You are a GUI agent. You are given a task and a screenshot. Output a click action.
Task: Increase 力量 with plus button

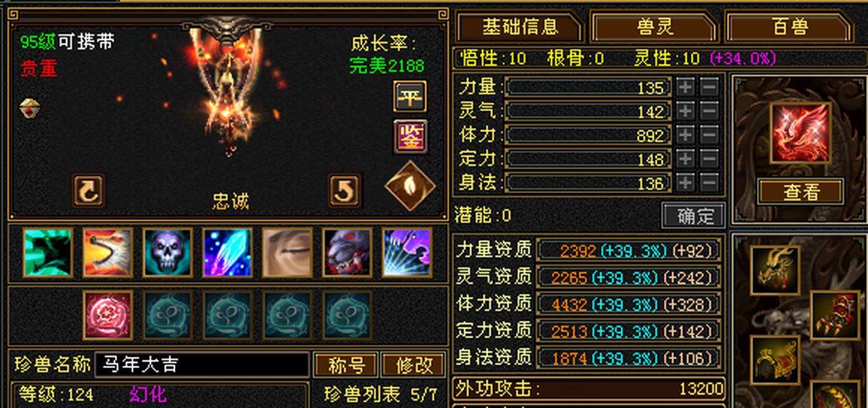tap(685, 86)
